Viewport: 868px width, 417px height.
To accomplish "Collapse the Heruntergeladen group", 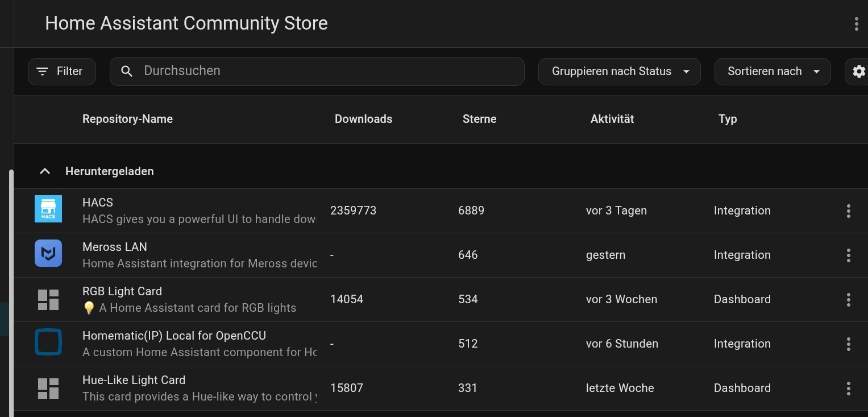I will click(45, 171).
